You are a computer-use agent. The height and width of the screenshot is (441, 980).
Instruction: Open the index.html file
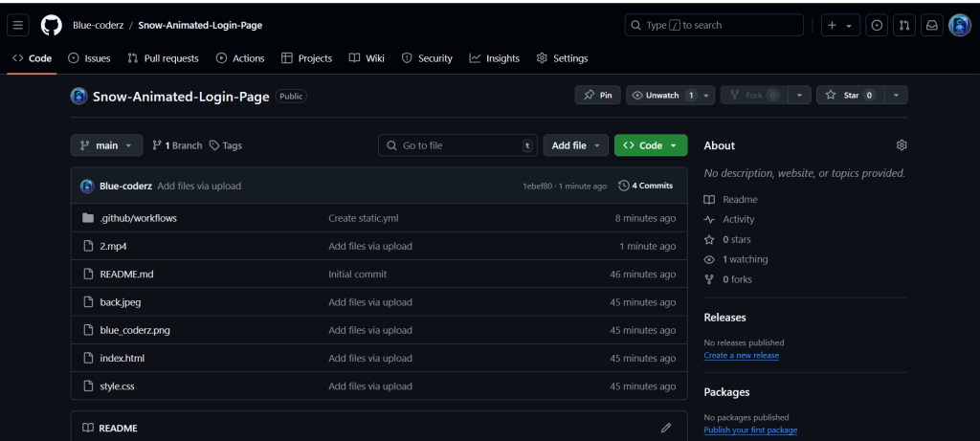click(x=122, y=358)
